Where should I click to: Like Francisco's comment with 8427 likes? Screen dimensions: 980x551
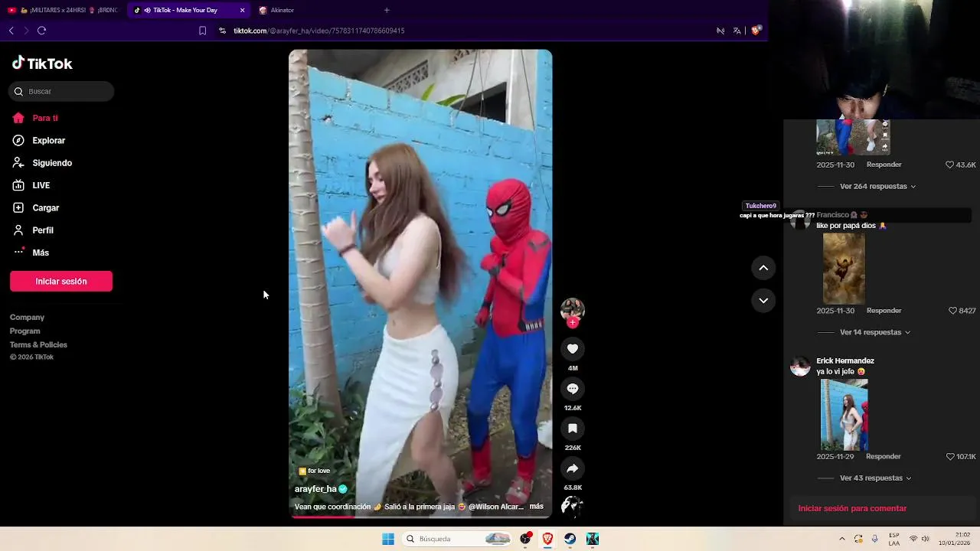(x=953, y=311)
